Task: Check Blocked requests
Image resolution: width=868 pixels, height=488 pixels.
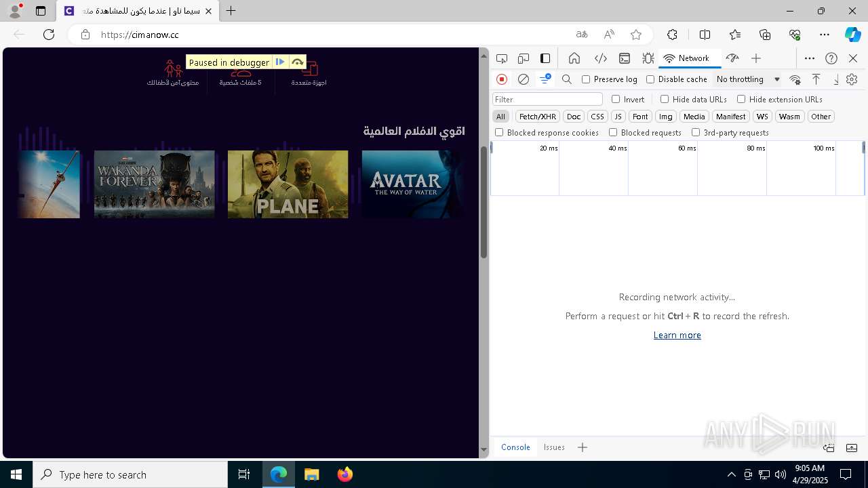Action: pos(613,133)
